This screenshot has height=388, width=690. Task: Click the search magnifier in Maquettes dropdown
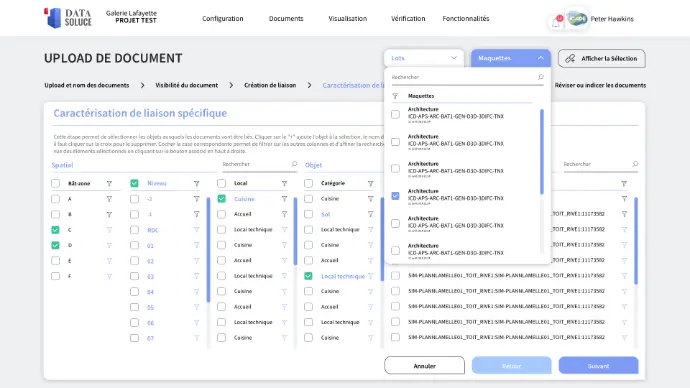pos(541,77)
